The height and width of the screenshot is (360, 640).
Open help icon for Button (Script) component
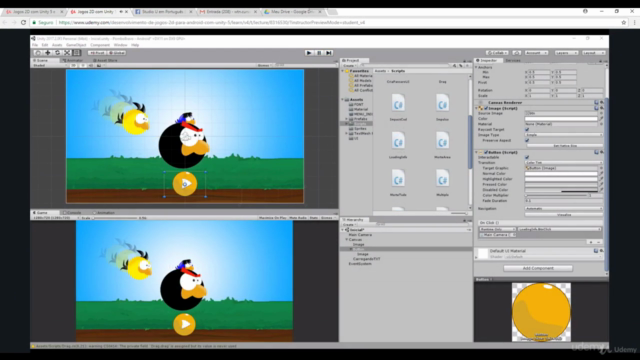coord(596,152)
